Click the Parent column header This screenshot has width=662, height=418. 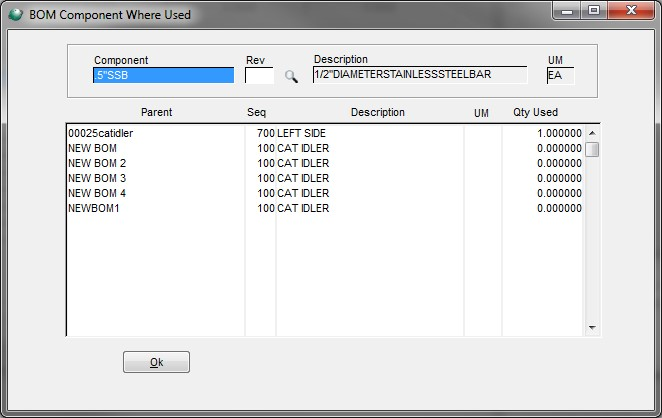[157, 112]
